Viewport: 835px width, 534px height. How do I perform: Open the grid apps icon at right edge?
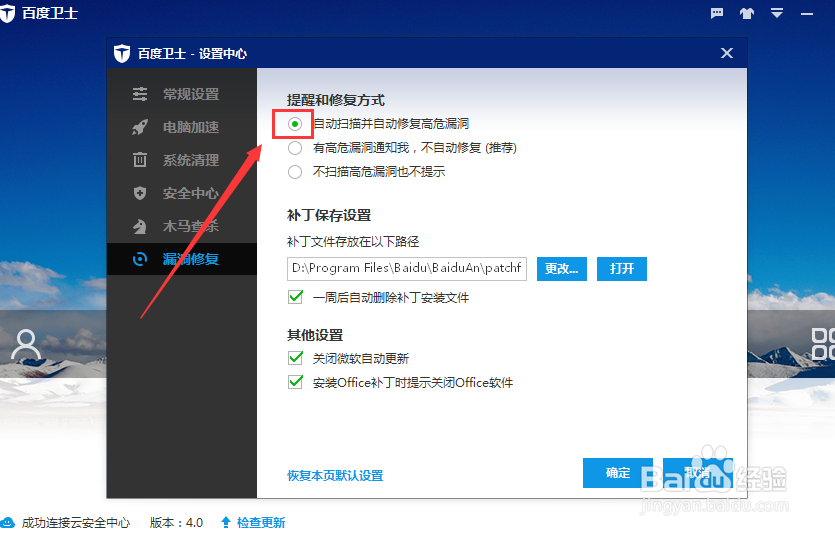(823, 344)
